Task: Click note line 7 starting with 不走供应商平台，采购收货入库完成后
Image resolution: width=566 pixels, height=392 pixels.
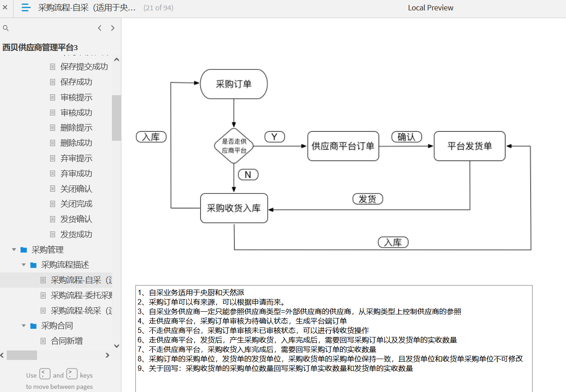Action: pos(257,350)
